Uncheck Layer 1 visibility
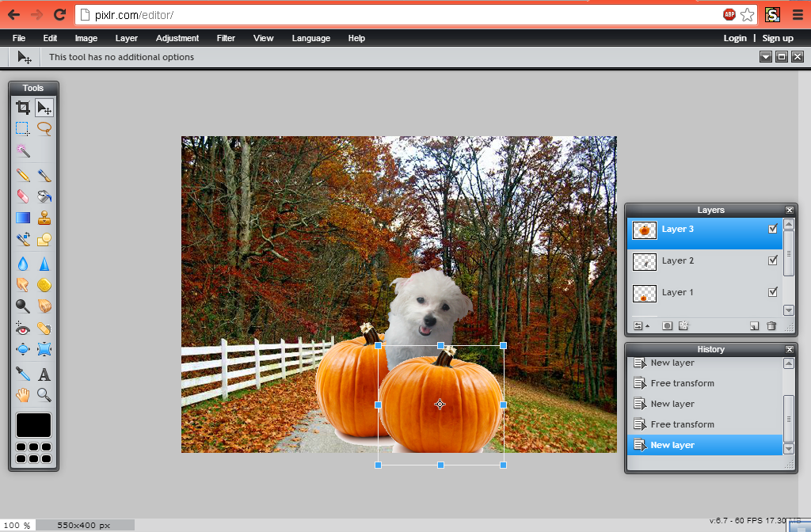Viewport: 811px width, 532px height. (773, 291)
